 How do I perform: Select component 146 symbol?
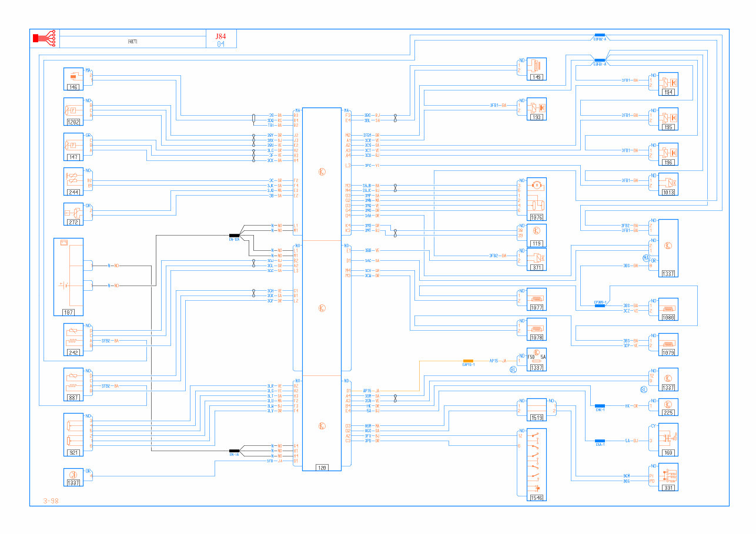74,76
